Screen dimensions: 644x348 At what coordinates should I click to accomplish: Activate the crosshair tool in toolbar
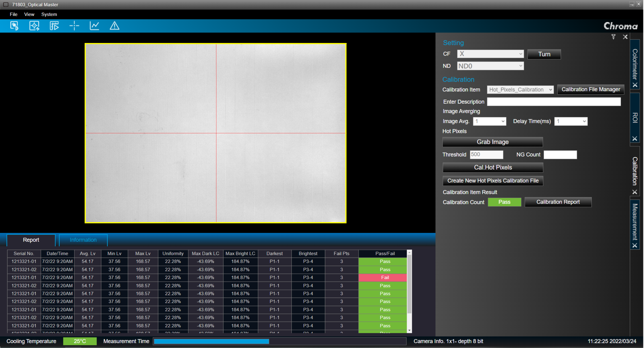tap(74, 26)
